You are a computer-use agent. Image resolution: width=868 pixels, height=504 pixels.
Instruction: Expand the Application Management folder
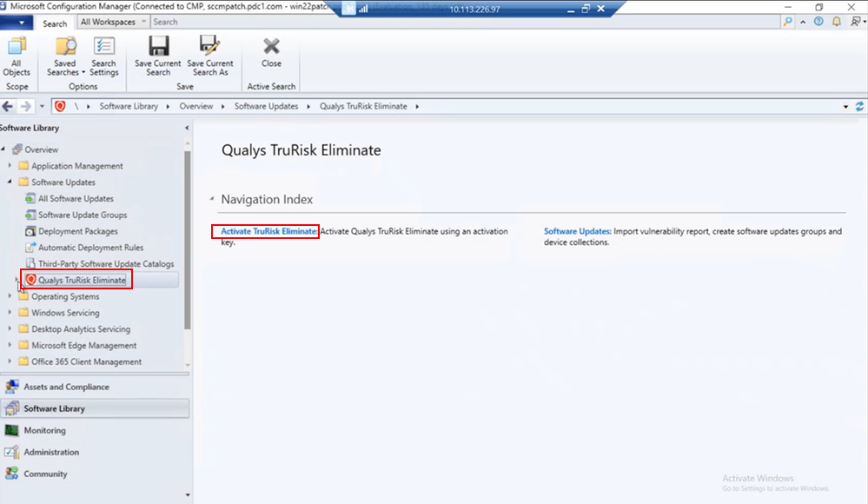[x=11, y=166]
